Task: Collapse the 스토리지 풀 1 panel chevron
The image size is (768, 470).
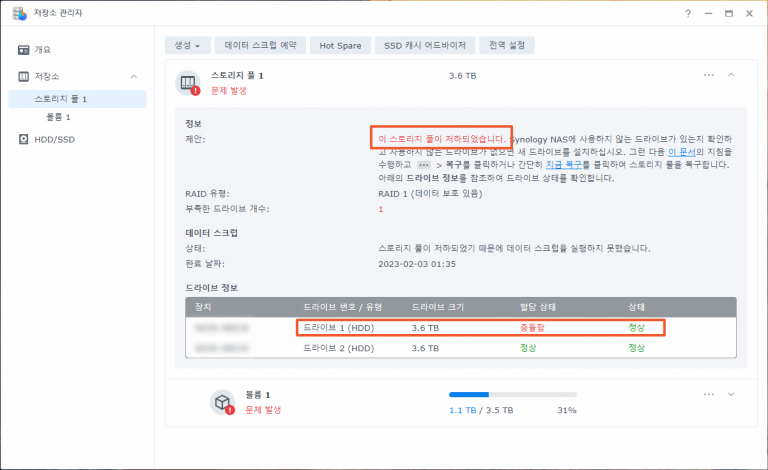Action: [731, 75]
